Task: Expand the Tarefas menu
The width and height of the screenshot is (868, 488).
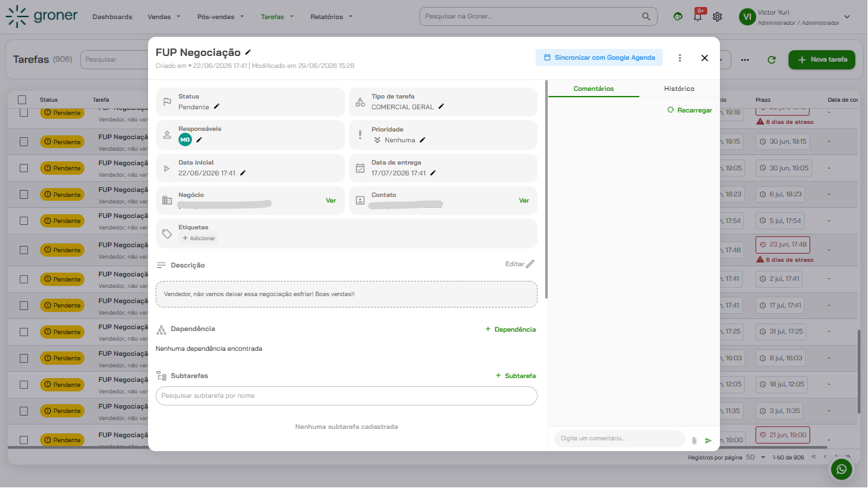Action: pos(277,17)
